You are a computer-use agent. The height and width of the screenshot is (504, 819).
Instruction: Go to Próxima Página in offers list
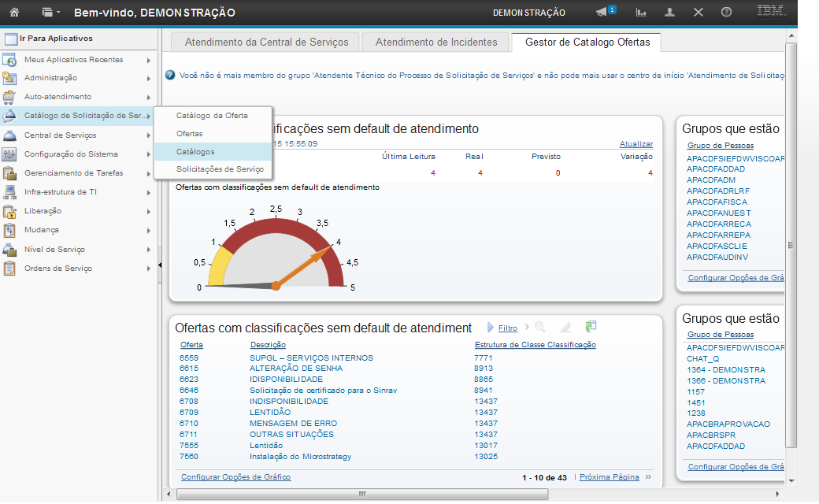[x=609, y=477]
